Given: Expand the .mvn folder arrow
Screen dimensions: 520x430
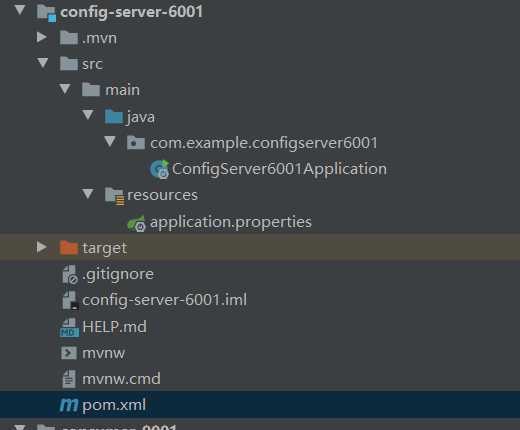Looking at the screenshot, I should coord(42,37).
